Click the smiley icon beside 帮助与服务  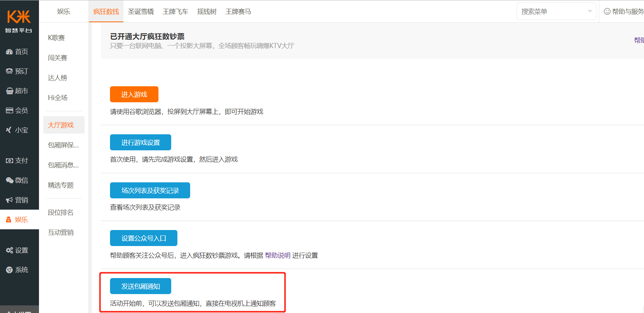pyautogui.click(x=607, y=11)
